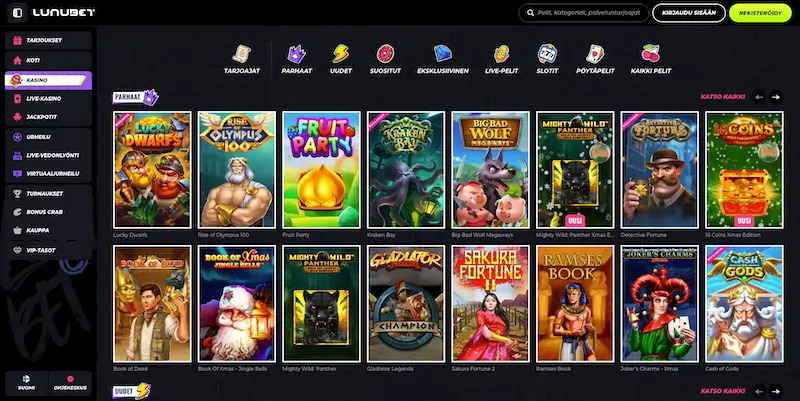The width and height of the screenshot is (800, 401).
Task: Click Katso kaikki for the Parhaat section
Action: [722, 96]
